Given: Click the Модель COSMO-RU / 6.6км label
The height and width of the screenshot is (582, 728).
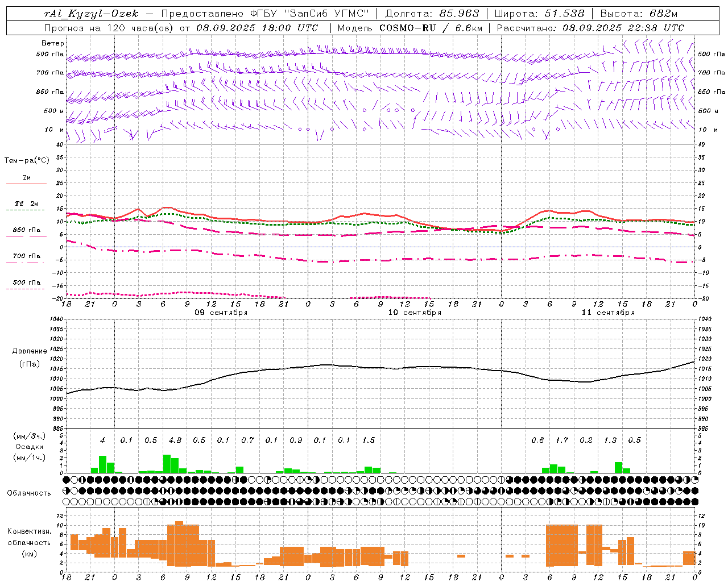Looking at the screenshot, I should click(409, 28).
